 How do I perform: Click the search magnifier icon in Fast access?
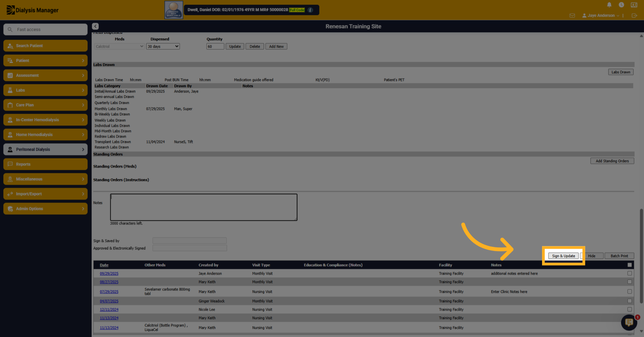(10, 29)
